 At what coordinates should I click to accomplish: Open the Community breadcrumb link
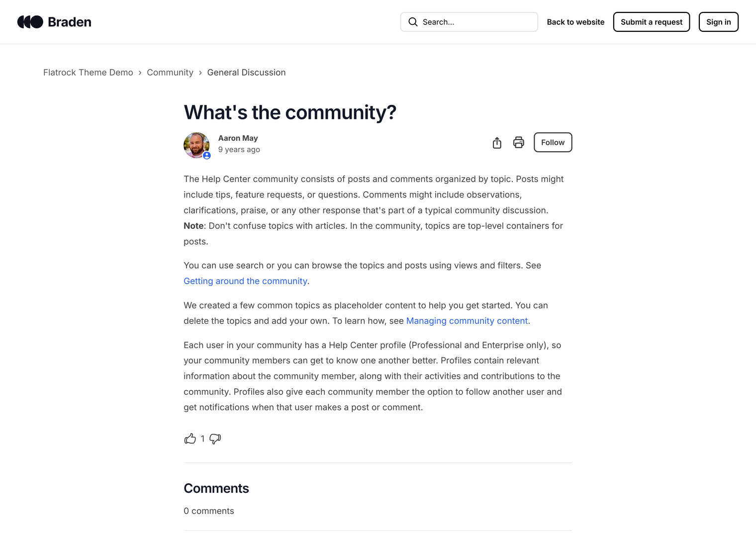point(170,73)
